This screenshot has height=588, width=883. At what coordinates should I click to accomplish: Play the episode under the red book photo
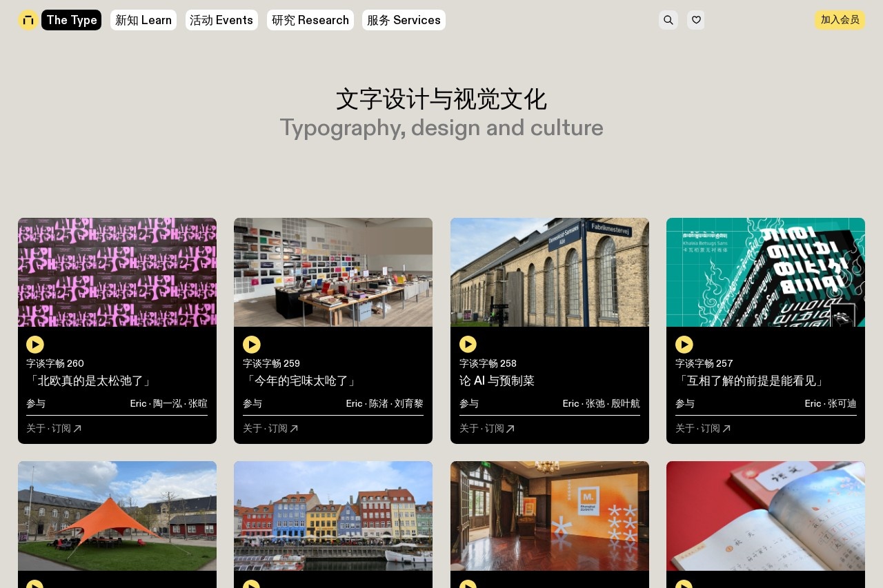pyautogui.click(x=684, y=584)
